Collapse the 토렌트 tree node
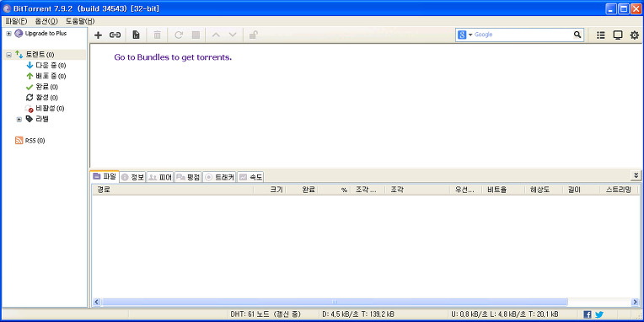 coord(8,55)
